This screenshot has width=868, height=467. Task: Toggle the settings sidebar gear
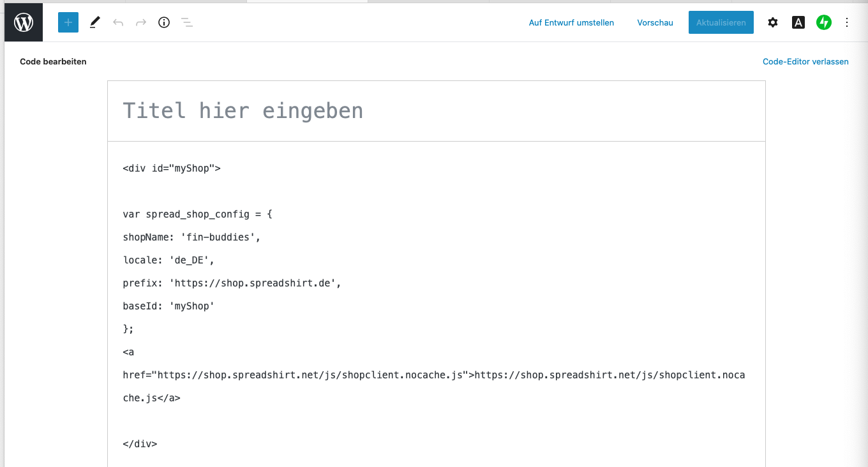pyautogui.click(x=773, y=23)
